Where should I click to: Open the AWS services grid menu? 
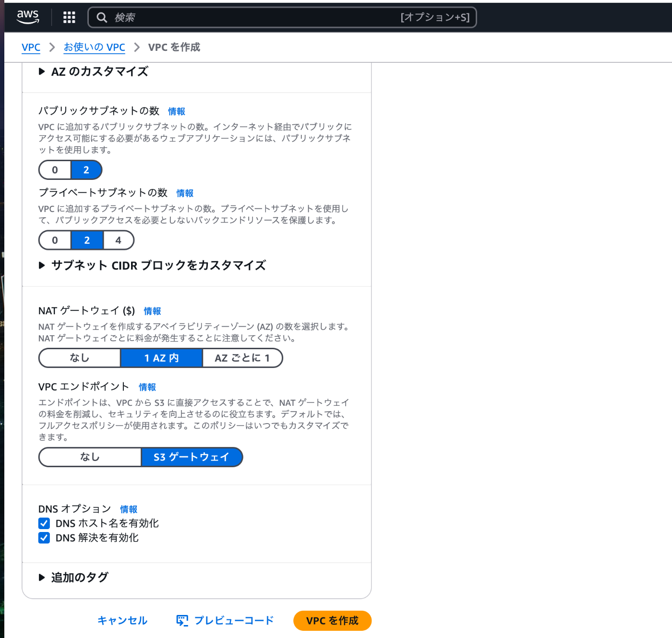[69, 17]
